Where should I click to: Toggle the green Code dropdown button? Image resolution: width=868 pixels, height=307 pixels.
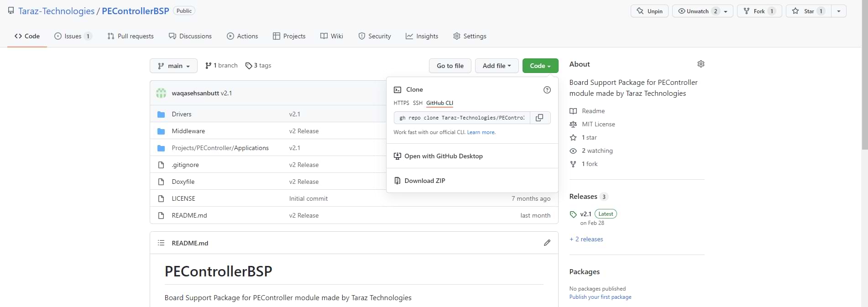coord(540,66)
